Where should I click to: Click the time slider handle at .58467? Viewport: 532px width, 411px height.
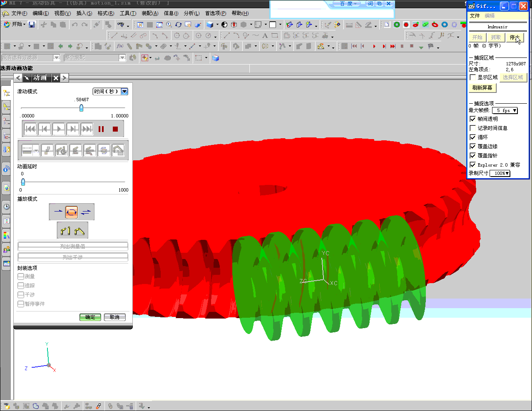click(x=81, y=108)
